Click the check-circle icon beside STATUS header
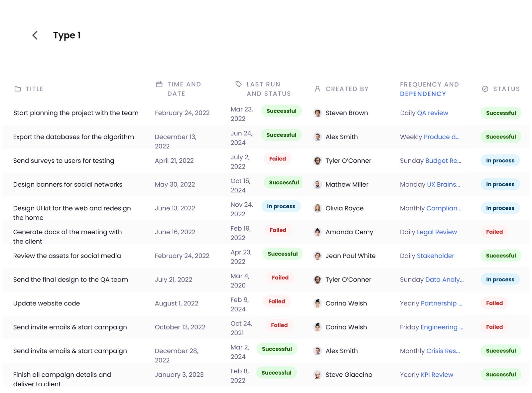This screenshot has height=393, width=532. pyautogui.click(x=485, y=89)
